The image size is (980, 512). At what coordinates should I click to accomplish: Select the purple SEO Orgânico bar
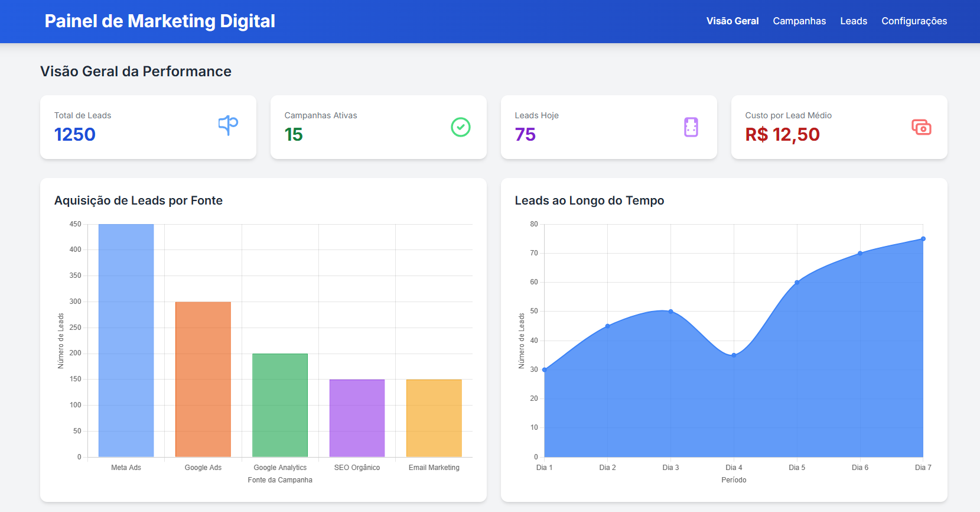click(357, 419)
